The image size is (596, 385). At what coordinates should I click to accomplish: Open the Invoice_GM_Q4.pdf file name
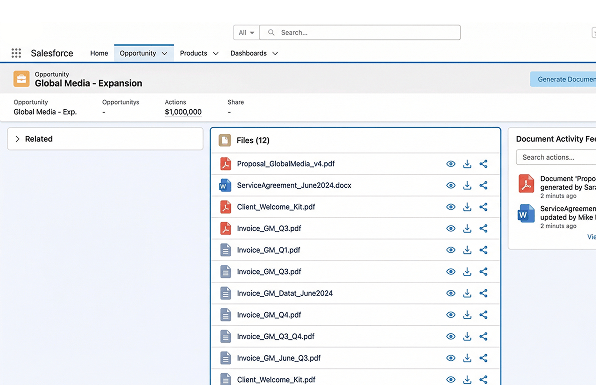[269, 315]
